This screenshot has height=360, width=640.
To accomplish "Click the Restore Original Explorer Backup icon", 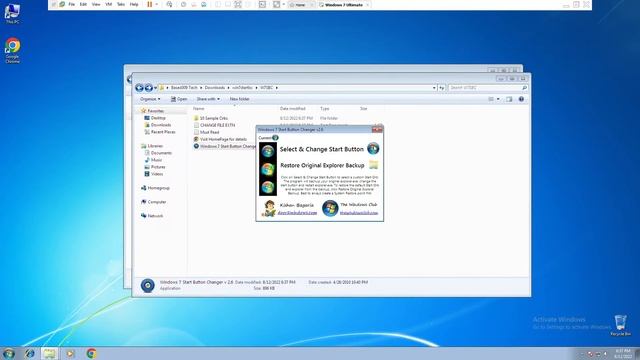I will click(x=373, y=165).
